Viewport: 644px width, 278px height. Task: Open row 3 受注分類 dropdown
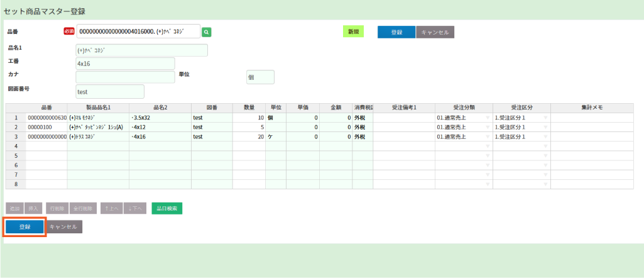click(488, 136)
